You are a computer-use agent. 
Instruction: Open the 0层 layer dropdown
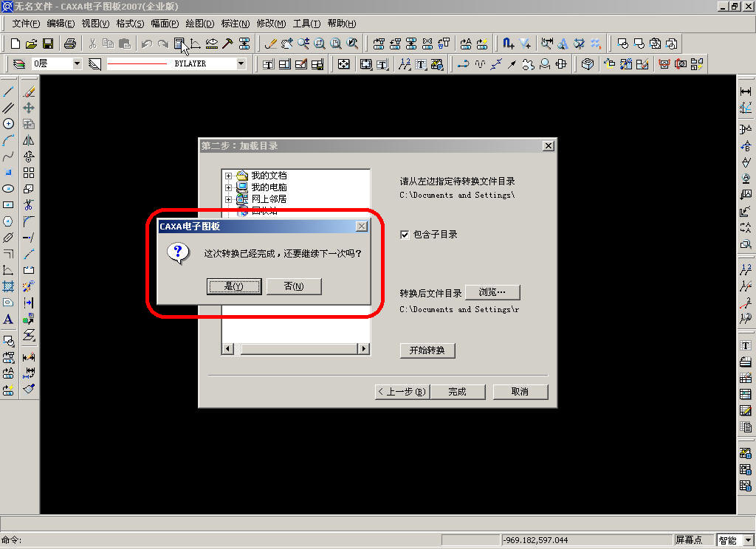pyautogui.click(x=77, y=63)
